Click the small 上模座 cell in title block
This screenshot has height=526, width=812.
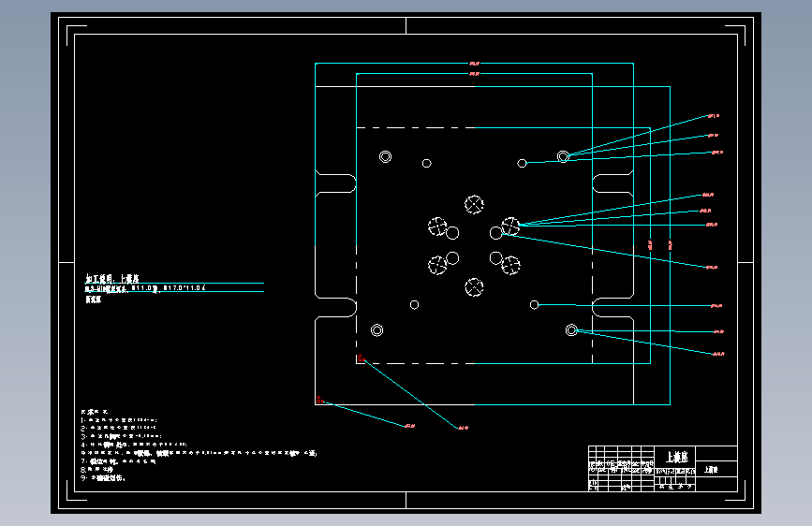click(x=711, y=470)
